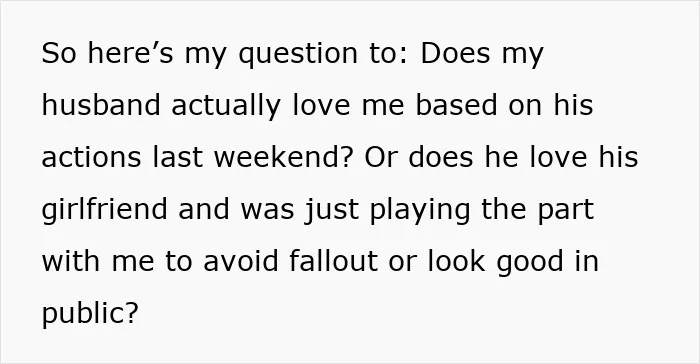Screen dimensions: 700x364
Task: Click the word "public?" on the last line
Action: [90, 314]
